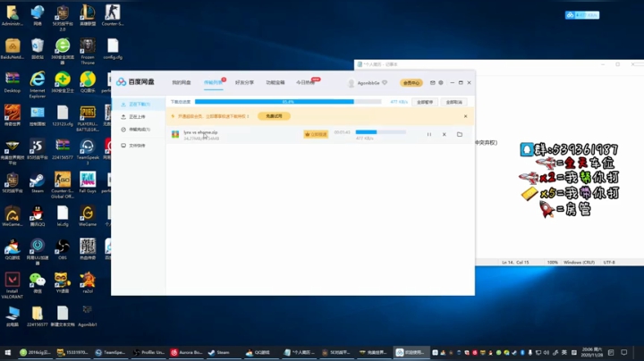Click the UTF-8 entry in Notepad status bar
Image resolution: width=644 pixels, height=361 pixels.
pyautogui.click(x=609, y=262)
